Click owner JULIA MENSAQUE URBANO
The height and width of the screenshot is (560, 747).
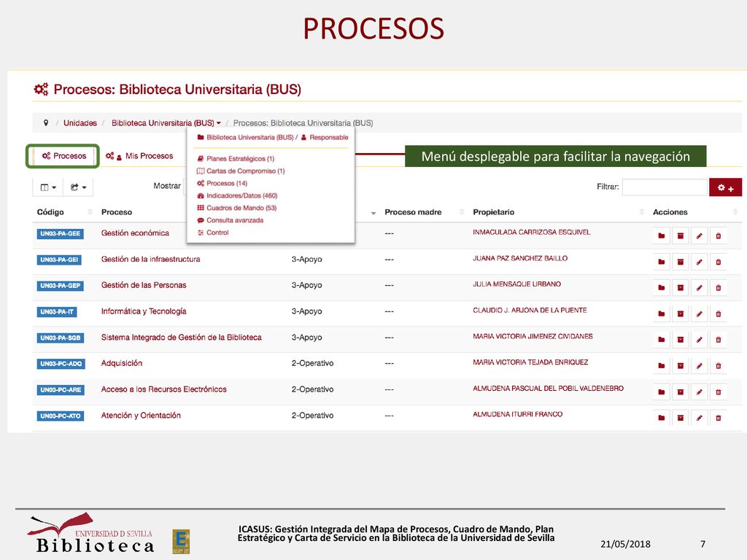click(x=516, y=284)
